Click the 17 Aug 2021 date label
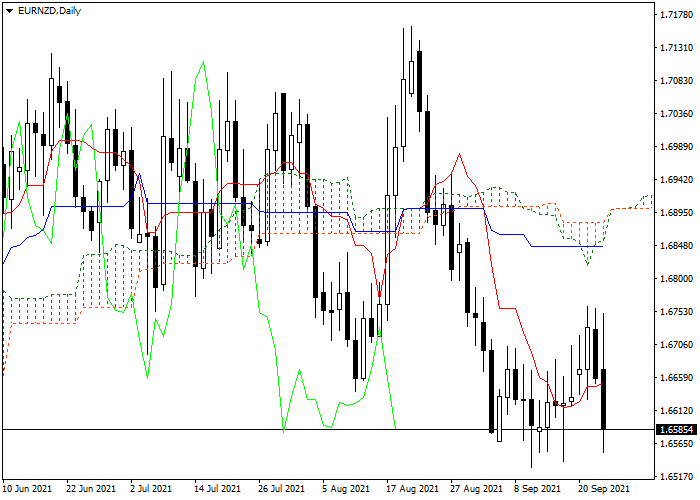The image size is (700, 500). 412,489
